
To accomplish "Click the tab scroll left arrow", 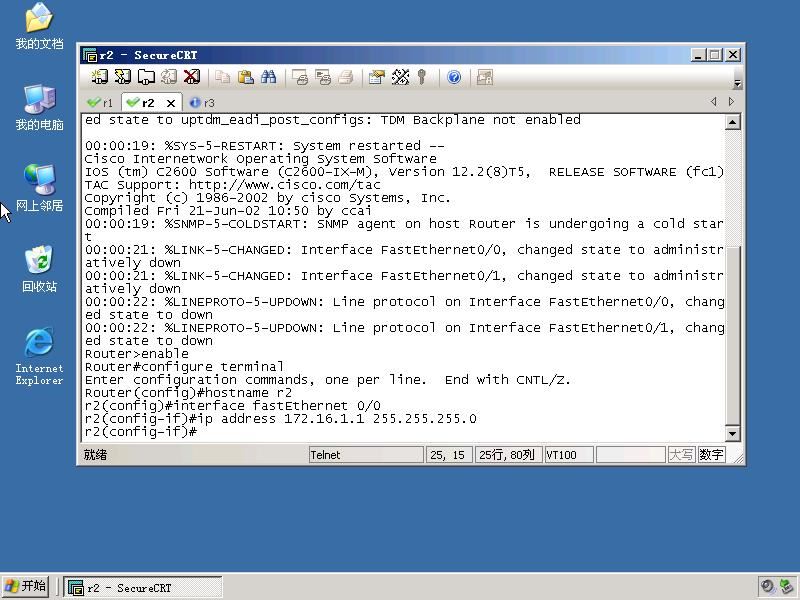I will [x=713, y=102].
